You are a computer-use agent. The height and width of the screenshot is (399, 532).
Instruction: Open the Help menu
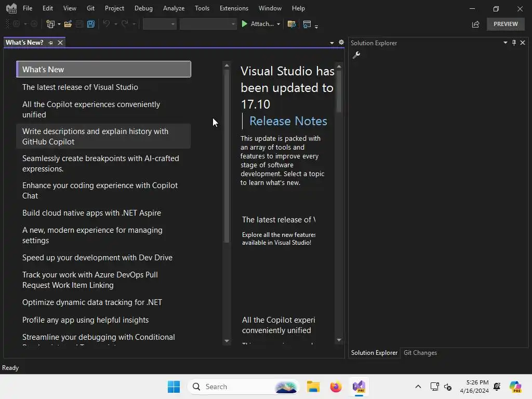(298, 8)
